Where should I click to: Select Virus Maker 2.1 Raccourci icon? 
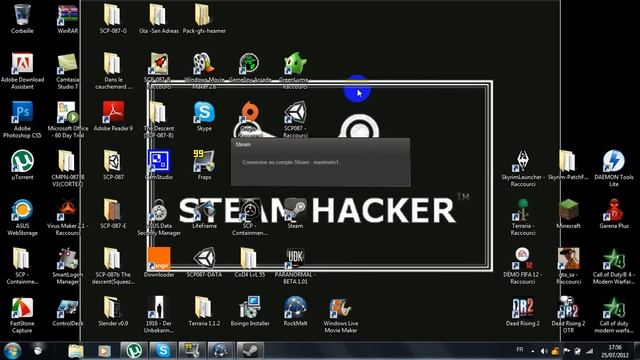coord(68,217)
